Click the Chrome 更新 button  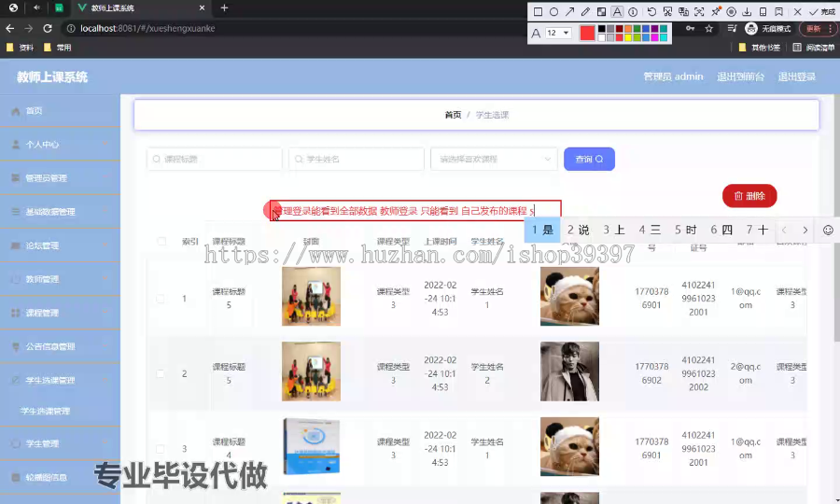click(817, 28)
